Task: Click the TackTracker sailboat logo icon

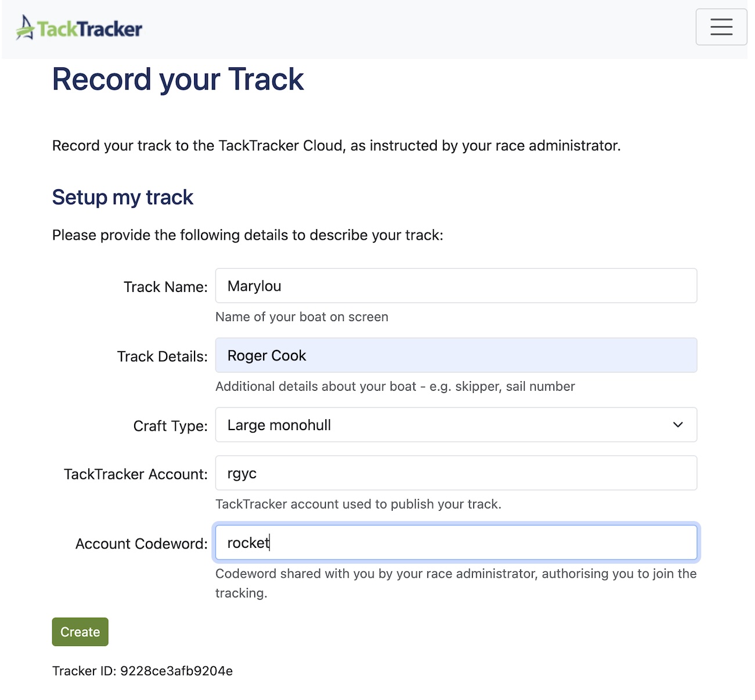Action: click(x=25, y=28)
